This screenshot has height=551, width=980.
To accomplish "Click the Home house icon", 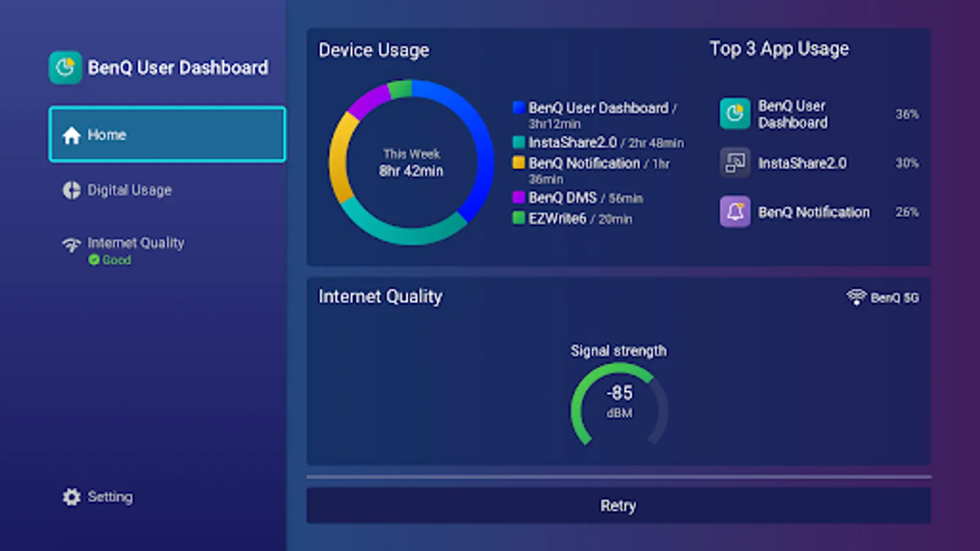I will point(72,135).
